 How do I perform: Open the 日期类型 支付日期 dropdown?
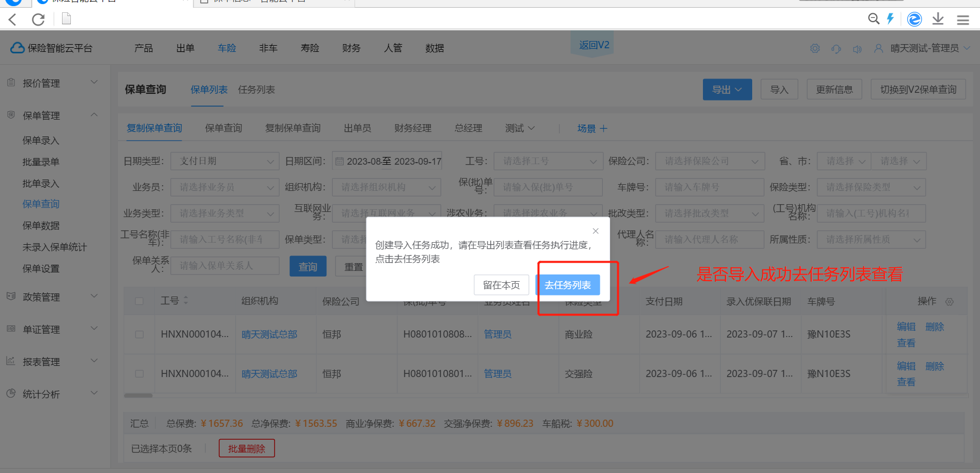(x=225, y=161)
